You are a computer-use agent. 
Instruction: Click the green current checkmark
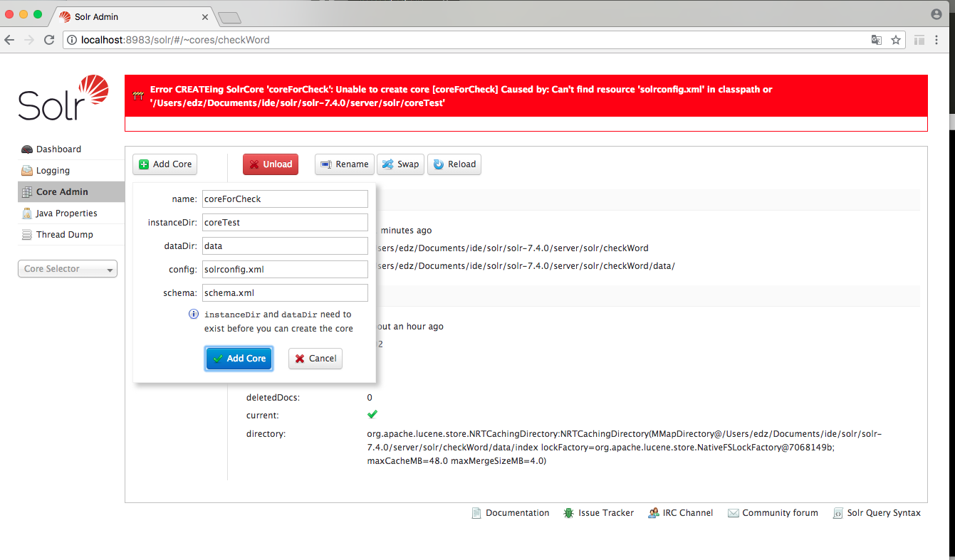[x=372, y=414]
